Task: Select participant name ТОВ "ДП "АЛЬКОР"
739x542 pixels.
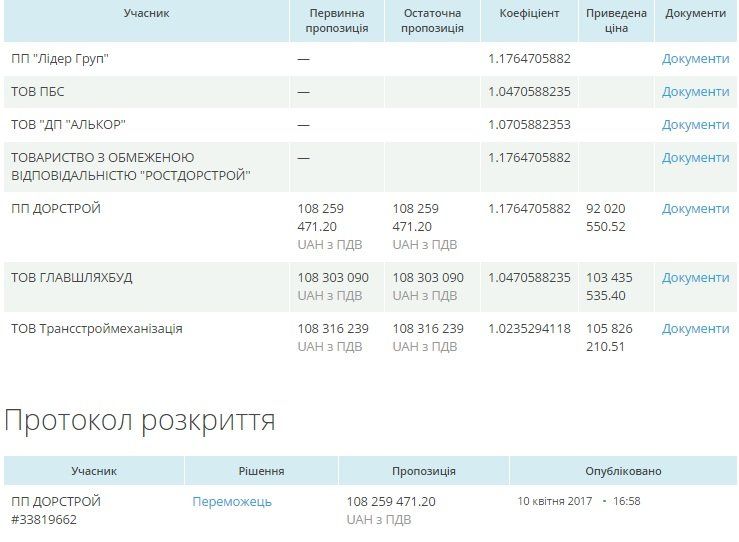Action: [68, 125]
